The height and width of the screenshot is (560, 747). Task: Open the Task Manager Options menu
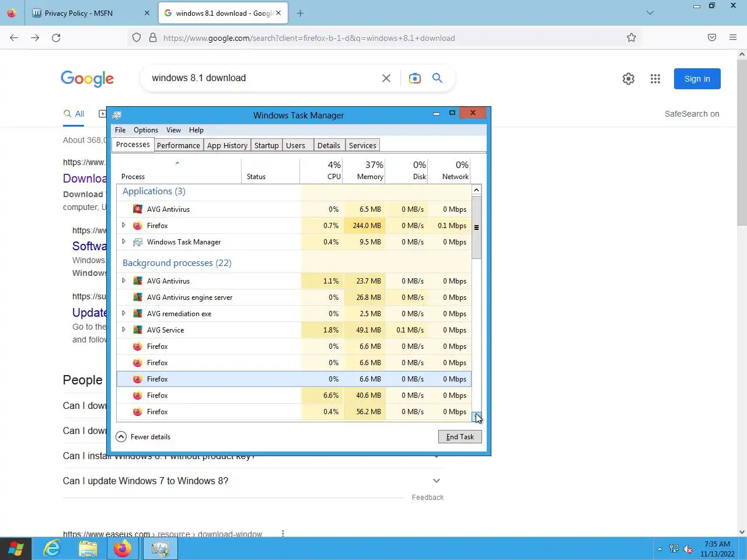146,130
